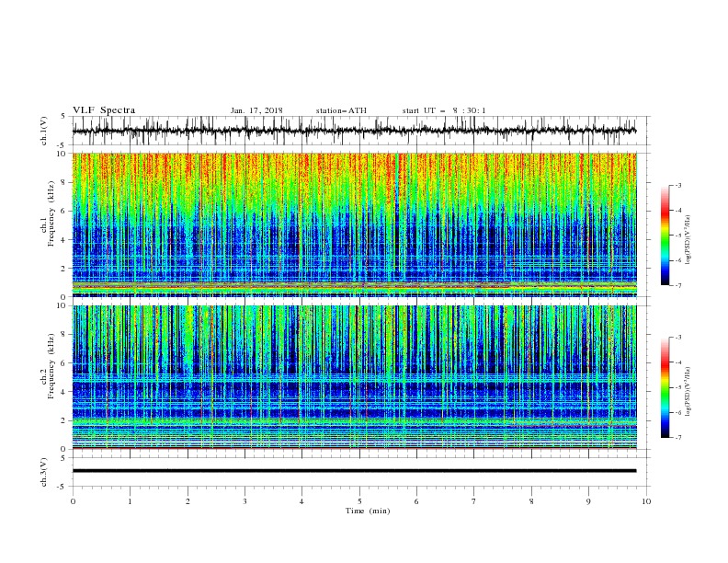Click time axis tick label "5"
Image resolution: width=728 pixels, height=563 pixels.
tap(359, 501)
